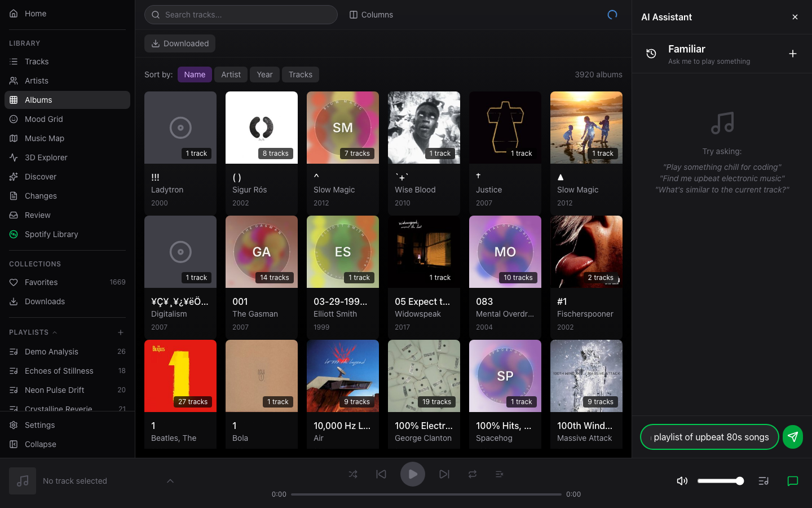Start a new AI chat with plus icon

pos(792,54)
